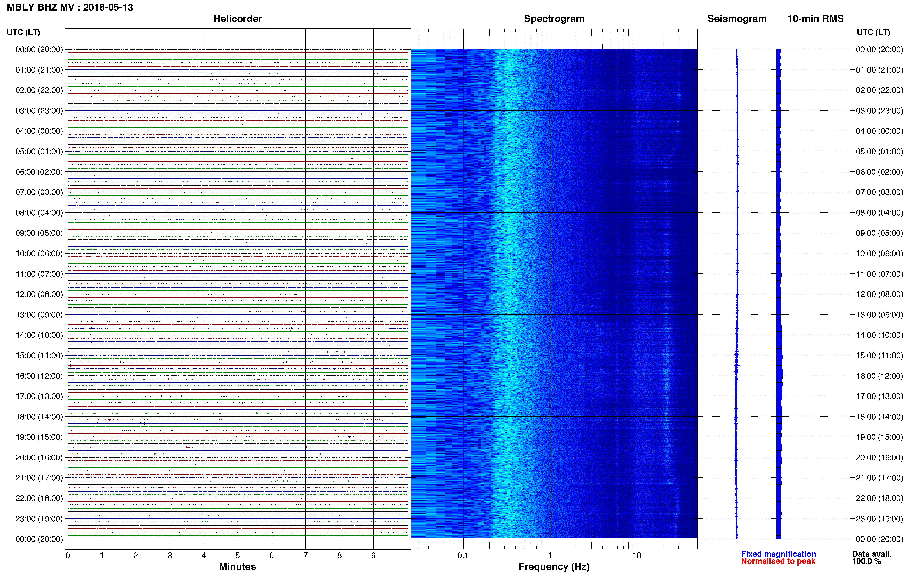Click the 'Data avail.' label
The height and width of the screenshot is (578, 924).
click(872, 554)
